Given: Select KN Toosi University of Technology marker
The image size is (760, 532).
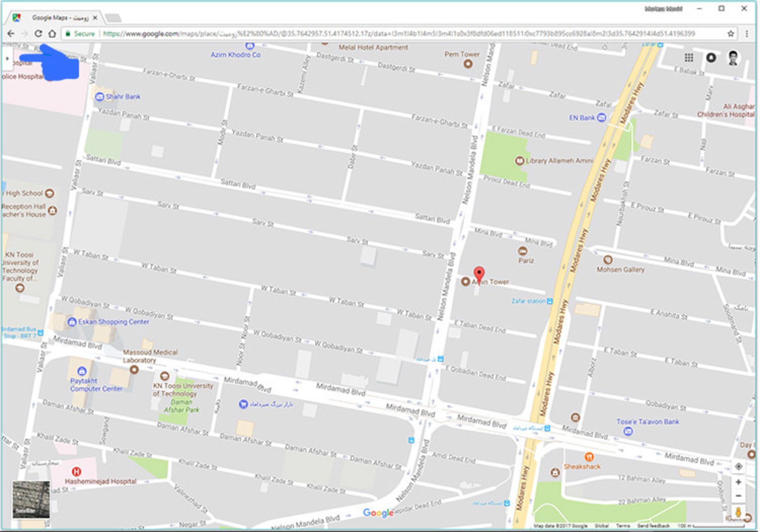Looking at the screenshot, I should coord(164,376).
